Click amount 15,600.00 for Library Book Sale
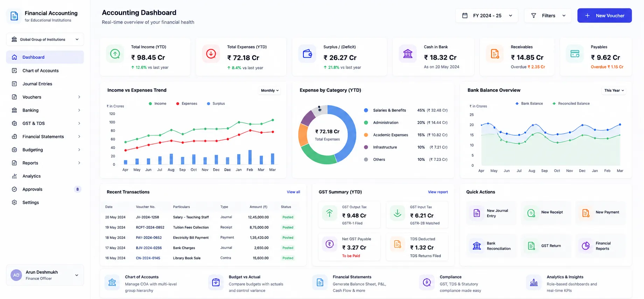 pos(261,258)
